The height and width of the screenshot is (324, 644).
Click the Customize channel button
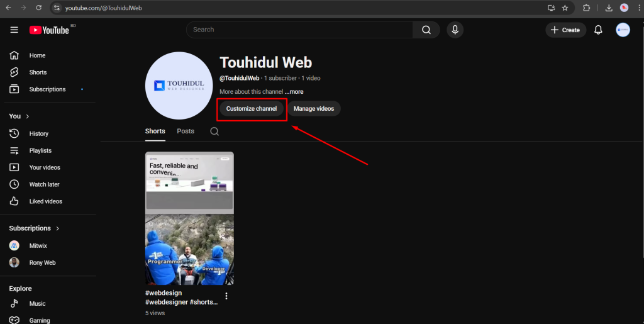point(252,109)
